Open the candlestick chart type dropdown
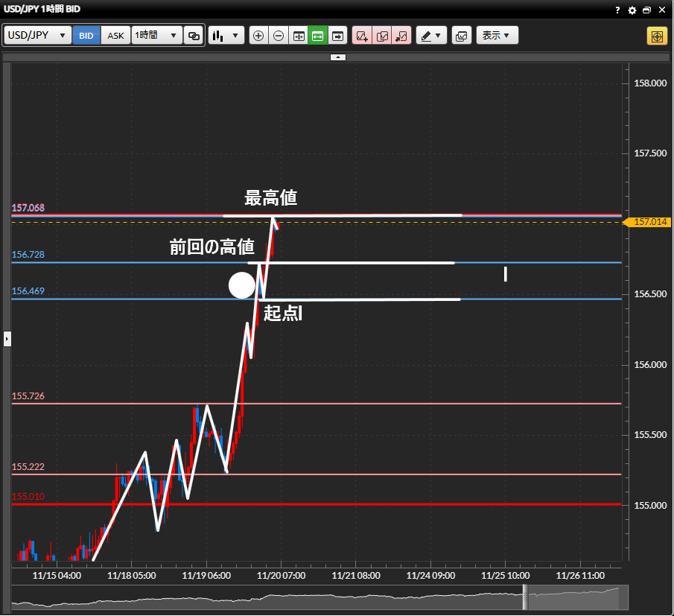Screen dimensions: 674x616 click(x=226, y=36)
